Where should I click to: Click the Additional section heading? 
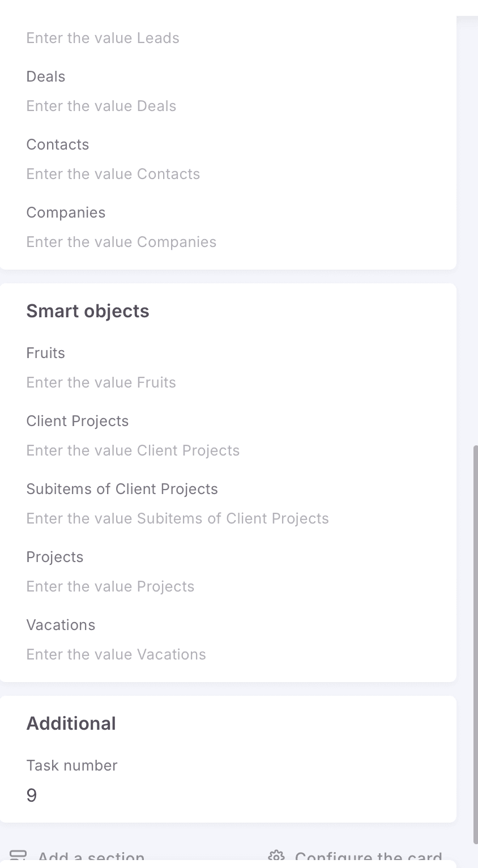click(x=71, y=724)
